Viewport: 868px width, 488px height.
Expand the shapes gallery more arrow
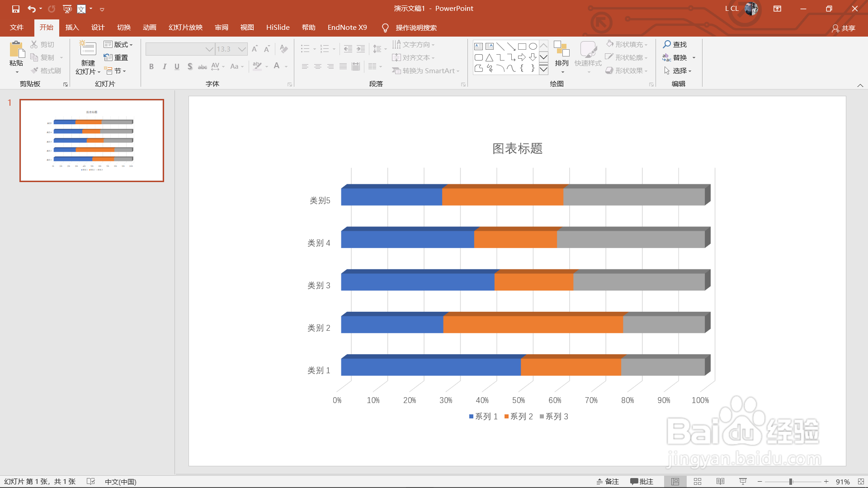tap(544, 69)
